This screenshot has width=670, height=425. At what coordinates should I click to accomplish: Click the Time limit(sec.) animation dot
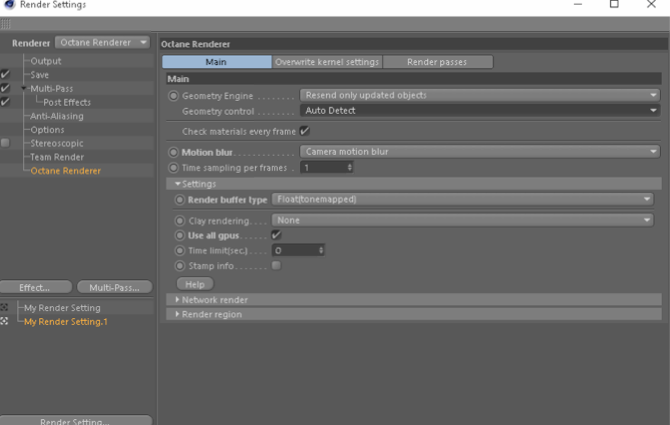pos(180,250)
